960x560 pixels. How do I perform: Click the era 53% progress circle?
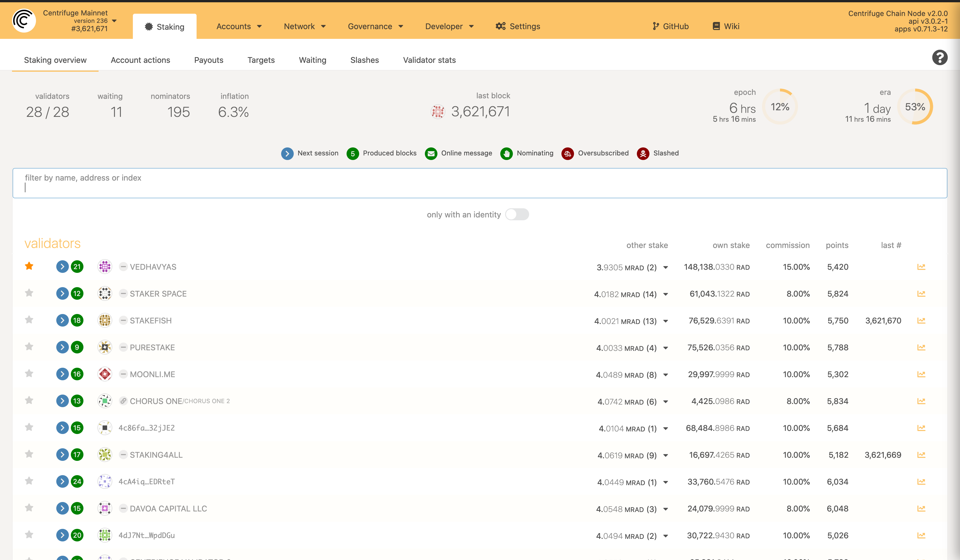pyautogui.click(x=915, y=107)
